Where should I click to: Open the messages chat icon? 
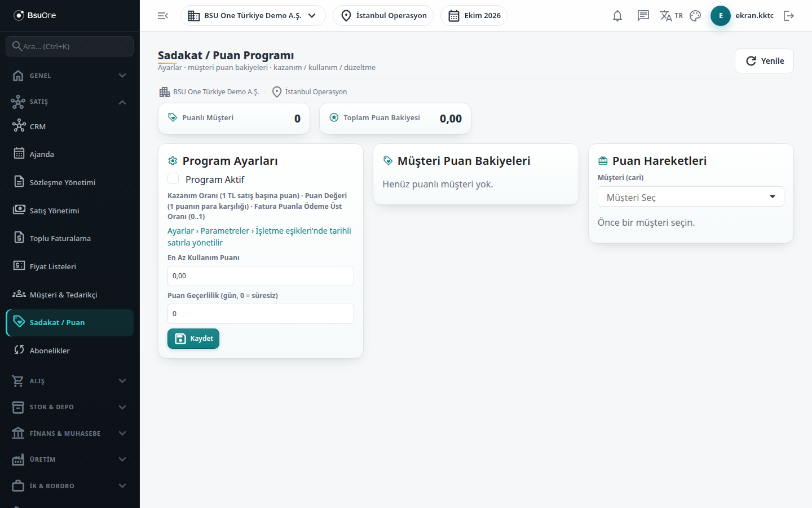643,16
